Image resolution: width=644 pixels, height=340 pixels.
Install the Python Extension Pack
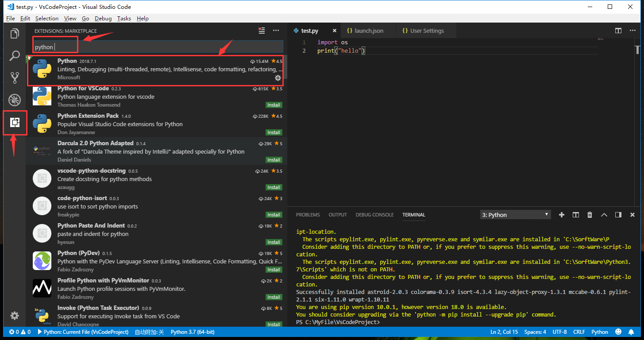click(x=274, y=132)
